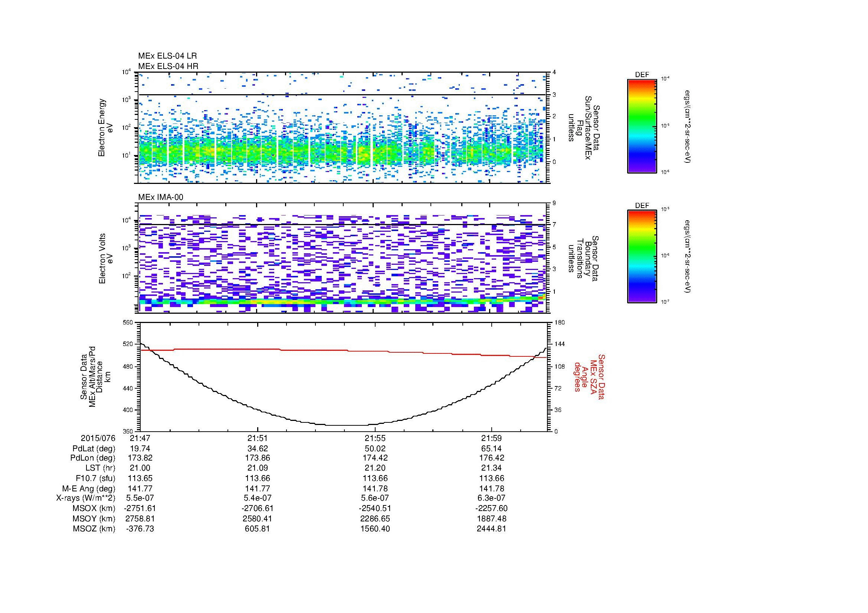868x613 pixels.
Task: Click the '144' SZA axis tick label
Action: pyautogui.click(x=559, y=344)
